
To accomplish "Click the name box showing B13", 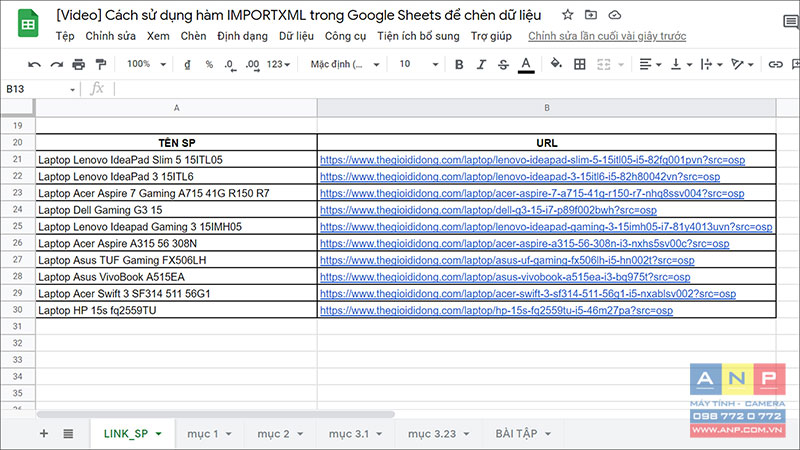I will [40, 89].
